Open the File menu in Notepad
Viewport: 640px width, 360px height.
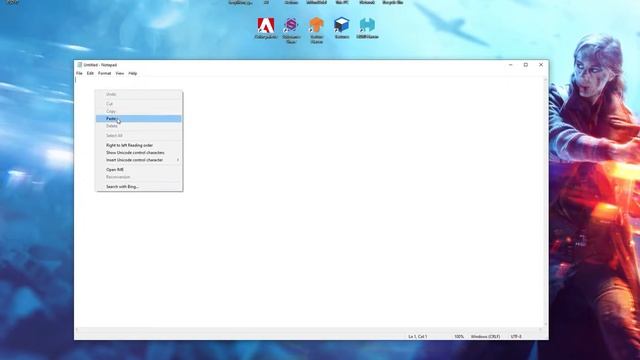79,73
